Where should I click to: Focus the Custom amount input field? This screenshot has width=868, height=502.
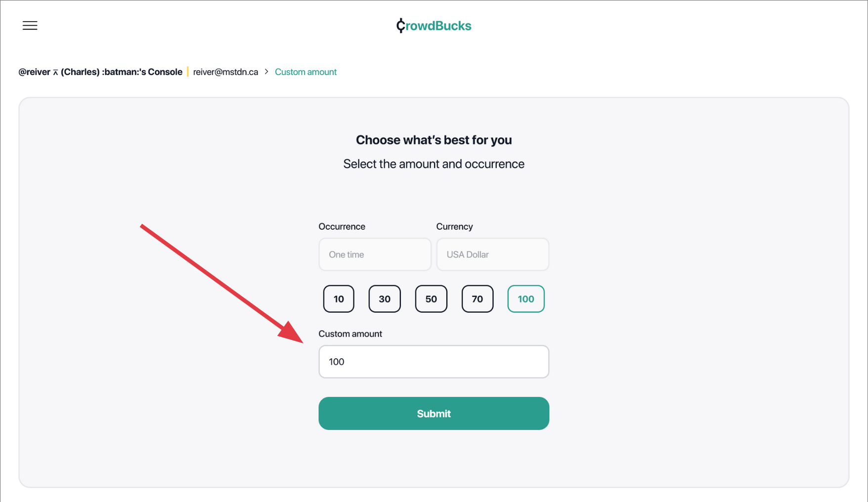[434, 362]
